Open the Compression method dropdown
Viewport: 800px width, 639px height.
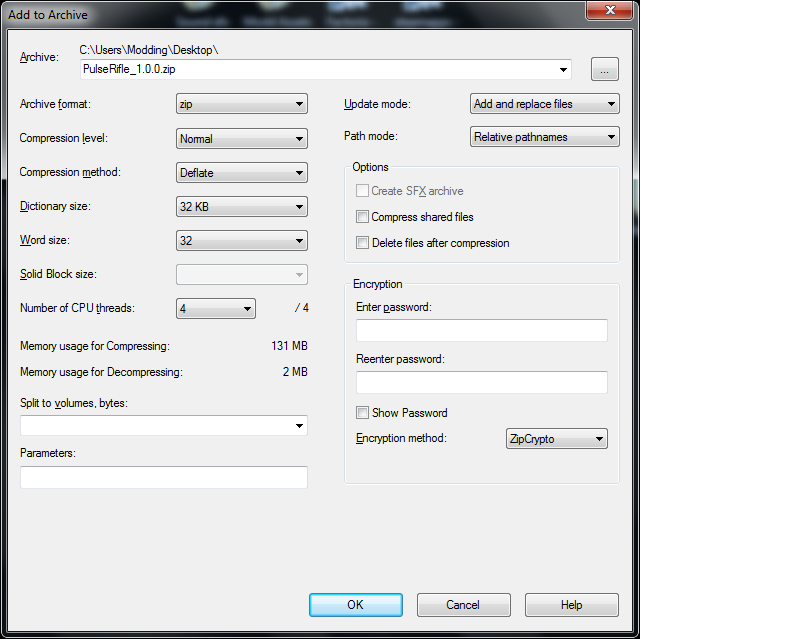241,173
